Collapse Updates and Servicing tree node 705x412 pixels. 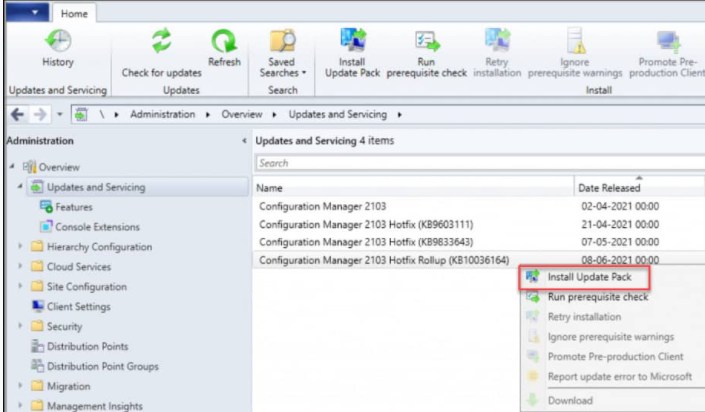20,186
